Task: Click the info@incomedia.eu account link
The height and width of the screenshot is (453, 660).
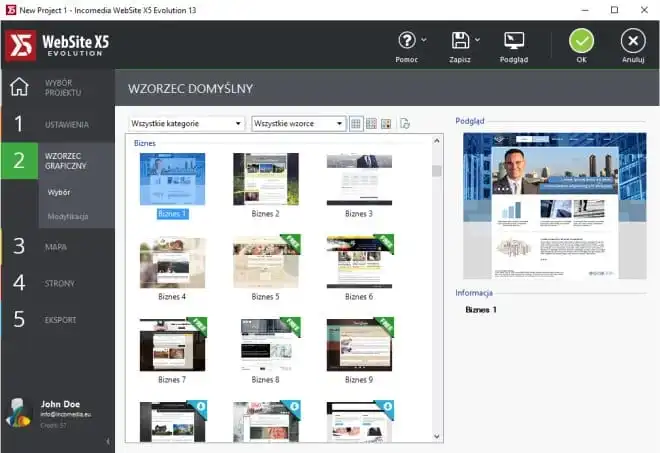Action: 68,412
